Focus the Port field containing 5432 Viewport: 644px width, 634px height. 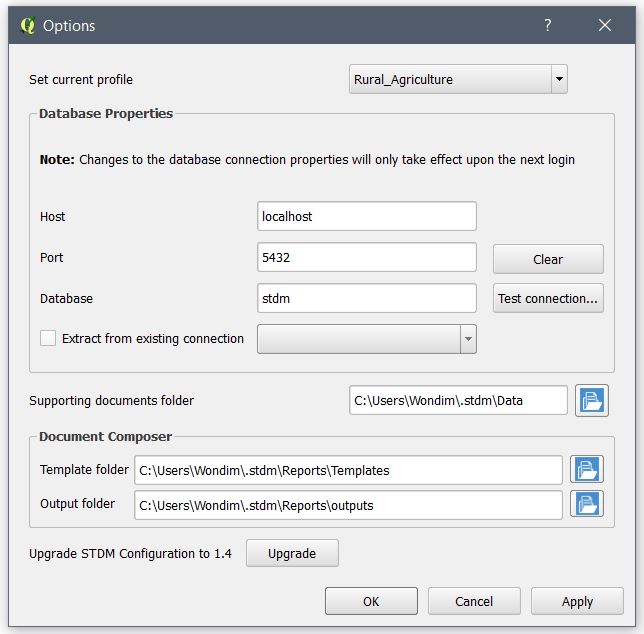point(366,257)
